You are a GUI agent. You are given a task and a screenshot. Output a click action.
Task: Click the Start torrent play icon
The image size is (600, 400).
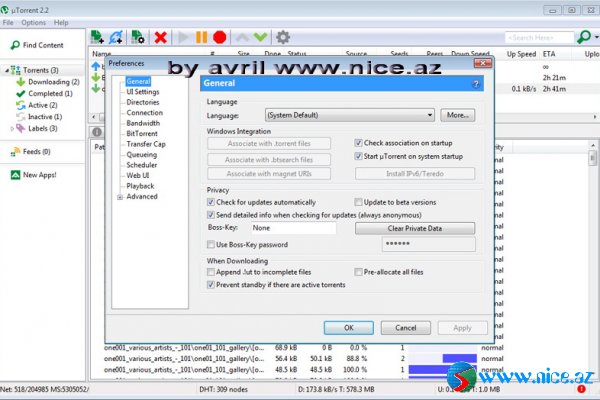click(183, 37)
